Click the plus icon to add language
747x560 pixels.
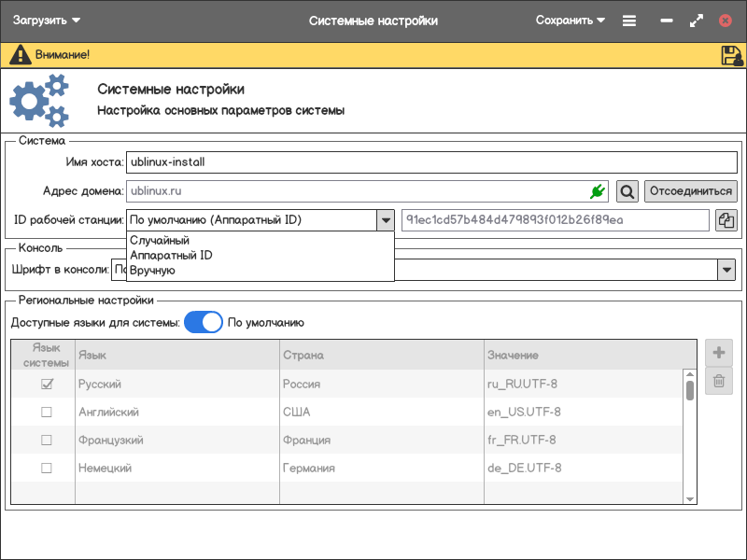[x=719, y=353]
